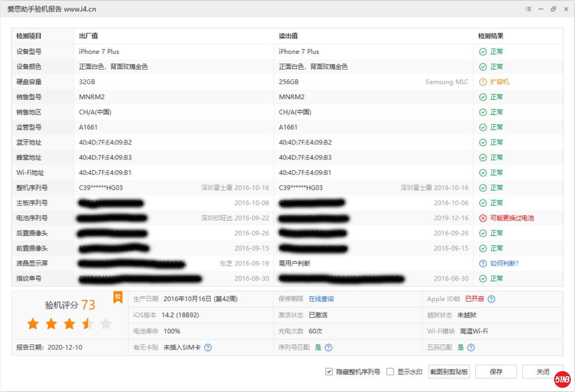This screenshot has width=575, height=392.
Task: Enable the 显示水印 checkbox
Action: point(390,372)
